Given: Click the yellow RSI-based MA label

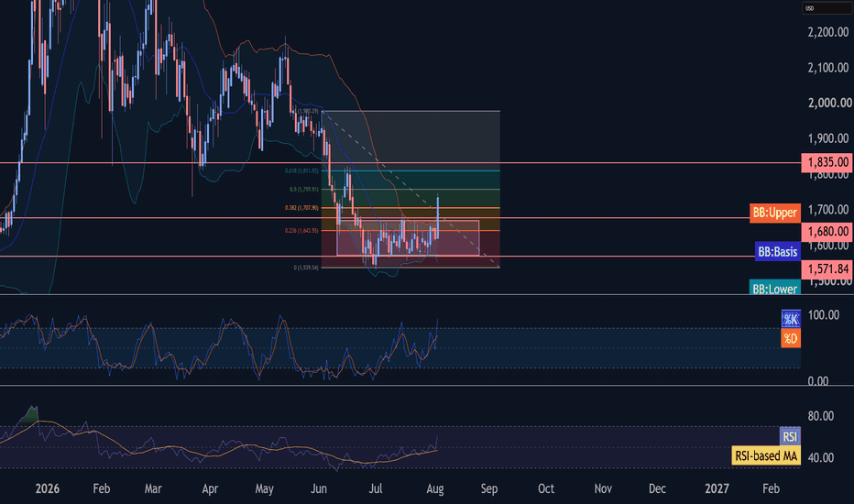Looking at the screenshot, I should (766, 455).
